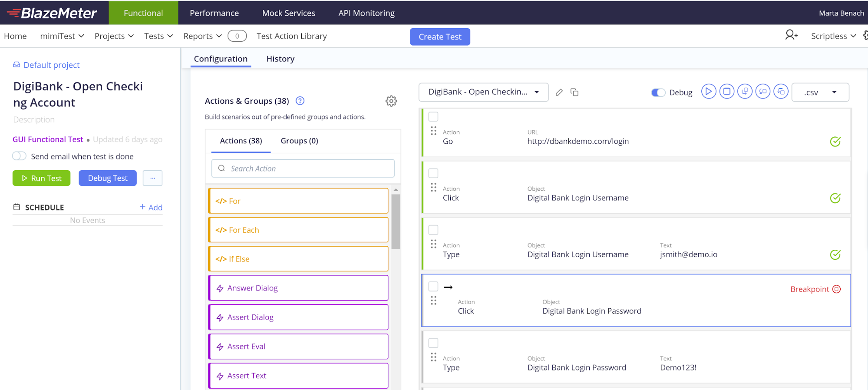Click the Search Action input field

tap(303, 169)
